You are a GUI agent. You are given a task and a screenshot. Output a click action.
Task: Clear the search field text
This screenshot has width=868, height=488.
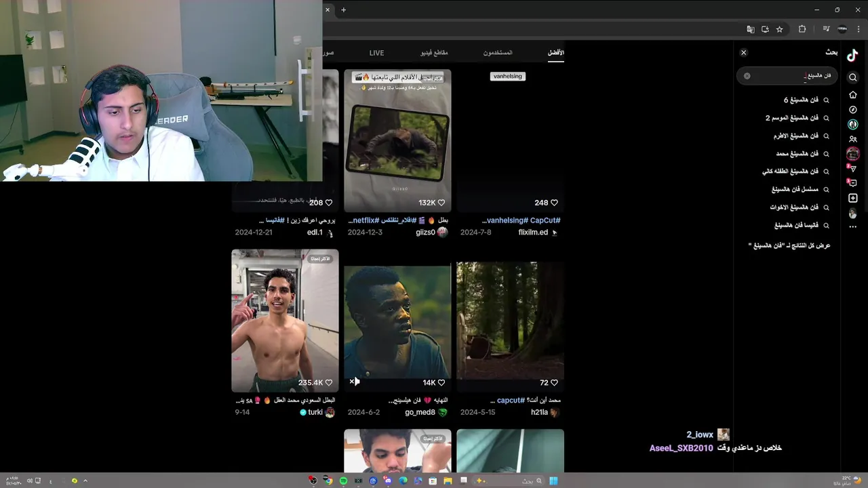tap(747, 76)
